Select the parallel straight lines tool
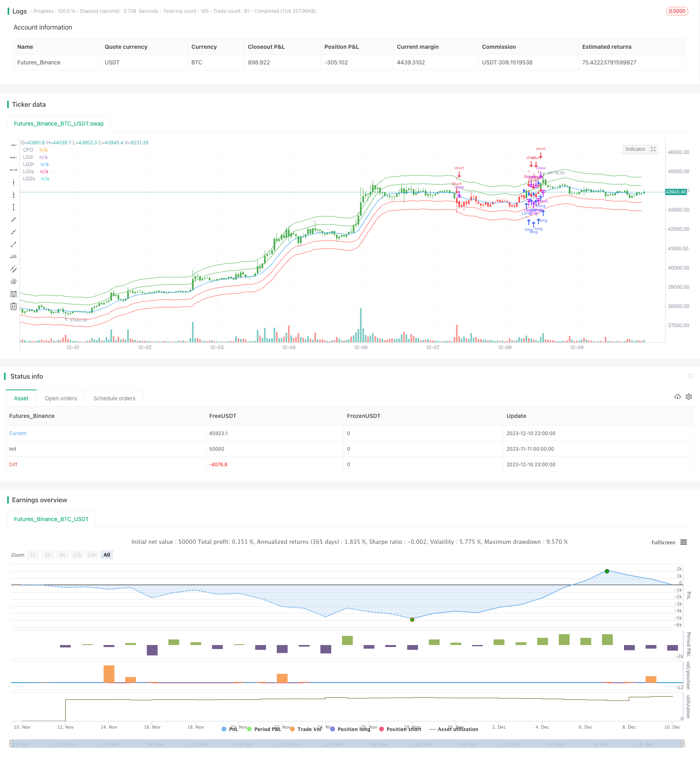 pos(14,282)
